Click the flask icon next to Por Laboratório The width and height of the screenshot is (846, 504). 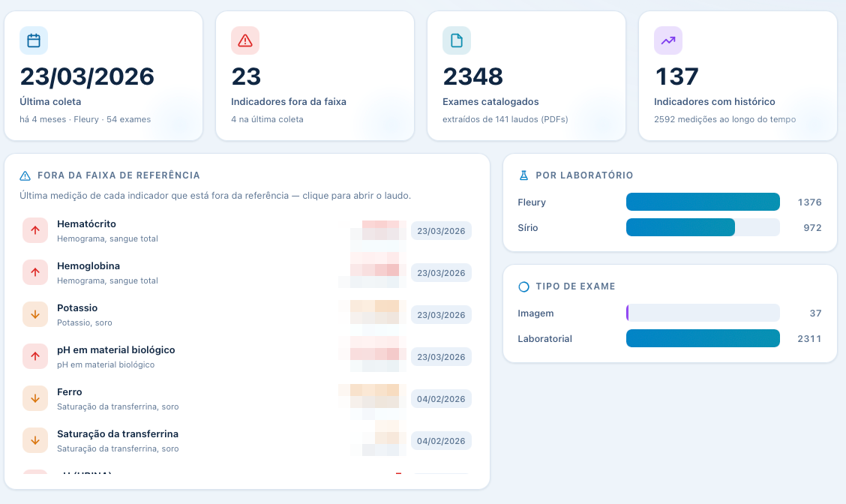point(523,175)
